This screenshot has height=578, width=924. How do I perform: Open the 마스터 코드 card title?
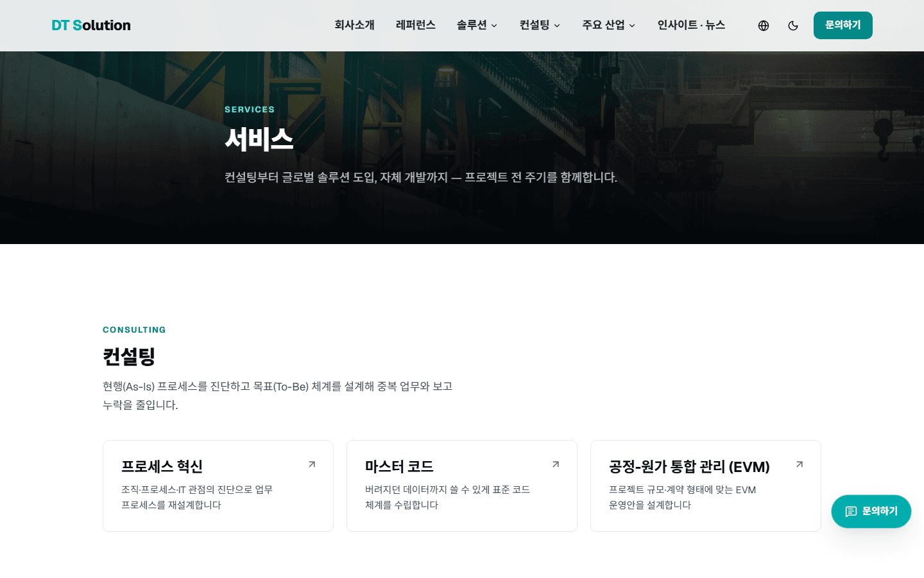(399, 466)
